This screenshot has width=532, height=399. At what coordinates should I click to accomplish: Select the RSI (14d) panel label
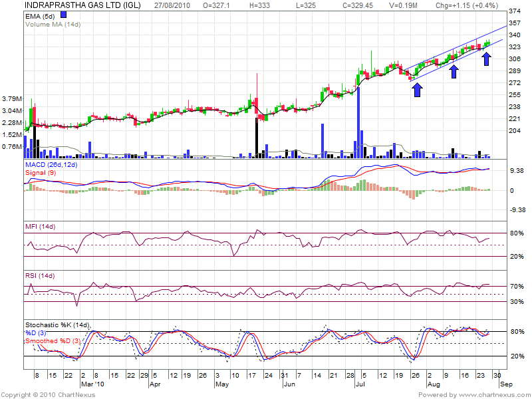pos(41,275)
